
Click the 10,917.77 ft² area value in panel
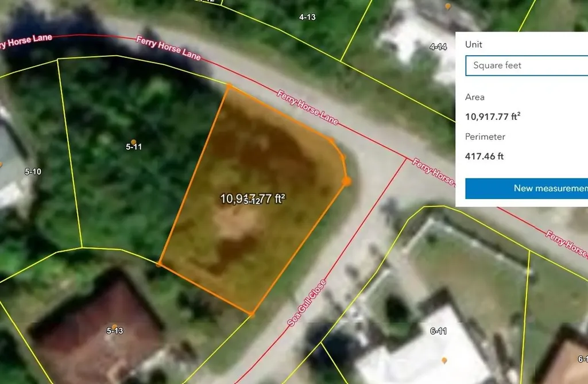tap(493, 117)
